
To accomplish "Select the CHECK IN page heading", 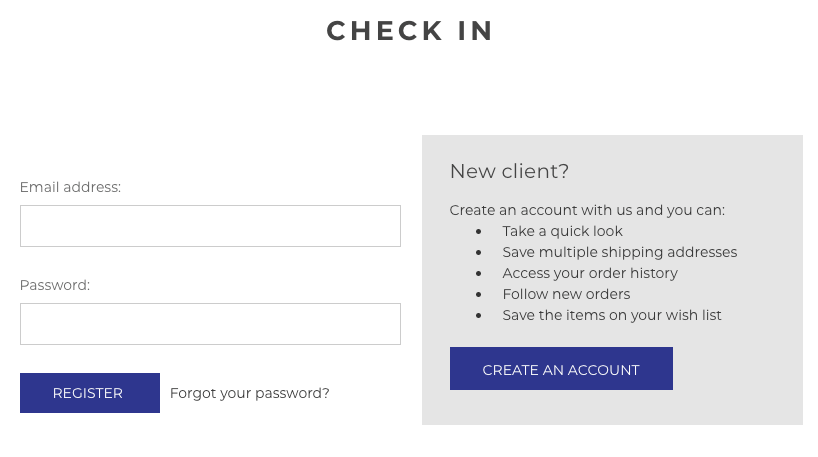I will point(410,31).
